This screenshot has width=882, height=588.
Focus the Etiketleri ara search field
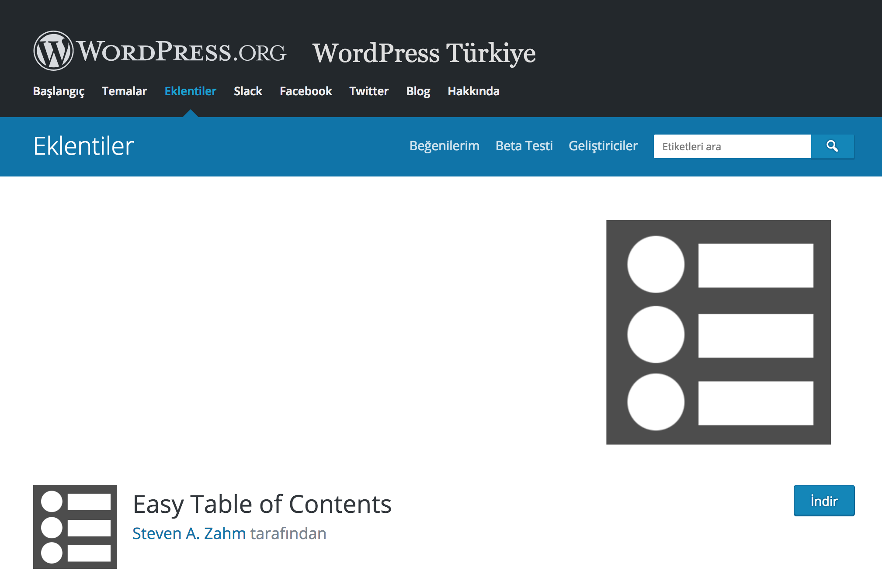coord(733,146)
